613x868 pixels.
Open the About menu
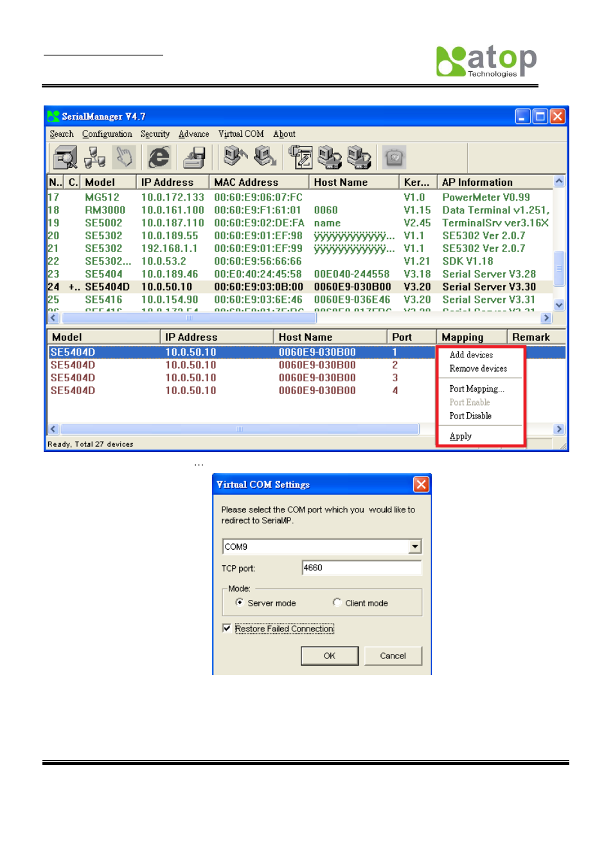point(284,134)
